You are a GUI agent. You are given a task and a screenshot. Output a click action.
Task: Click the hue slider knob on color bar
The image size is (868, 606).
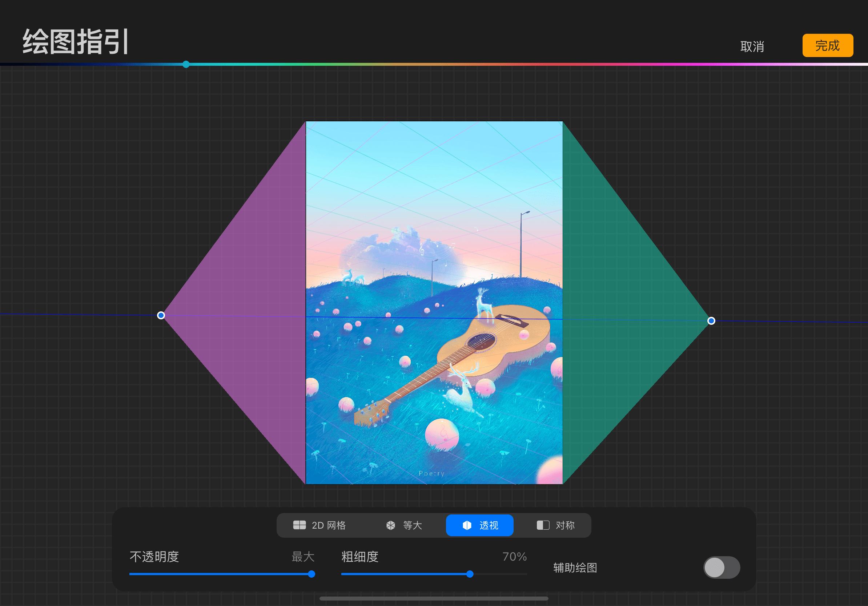coord(186,64)
